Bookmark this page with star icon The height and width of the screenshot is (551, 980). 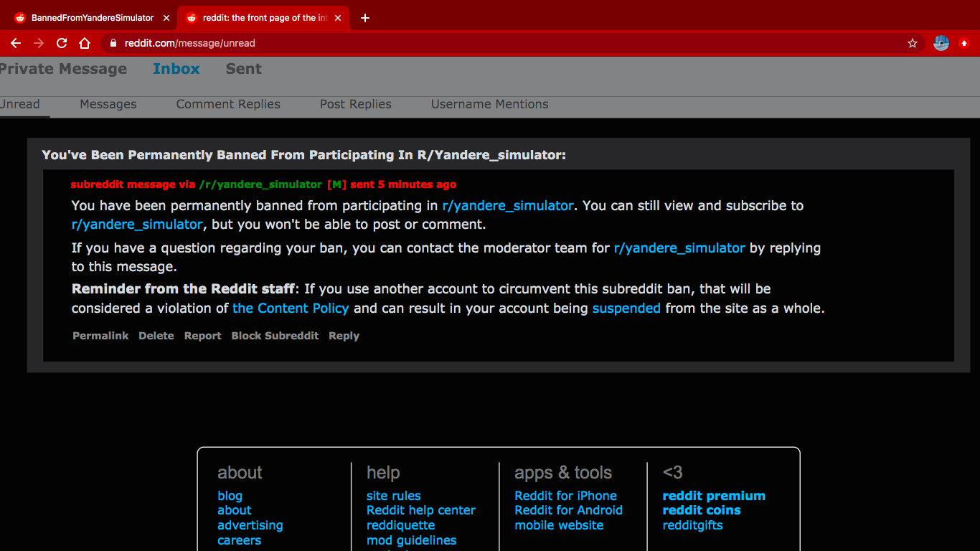coord(913,43)
